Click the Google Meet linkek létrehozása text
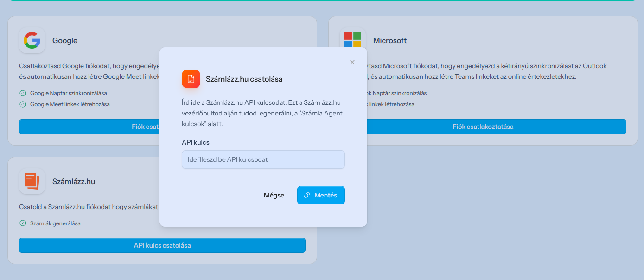This screenshot has height=280, width=644. click(70, 104)
